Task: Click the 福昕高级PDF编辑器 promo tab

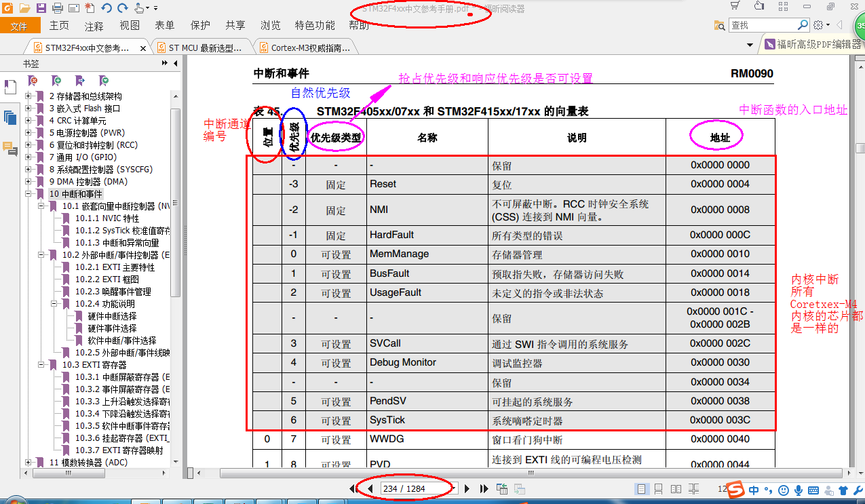Action: (x=813, y=45)
